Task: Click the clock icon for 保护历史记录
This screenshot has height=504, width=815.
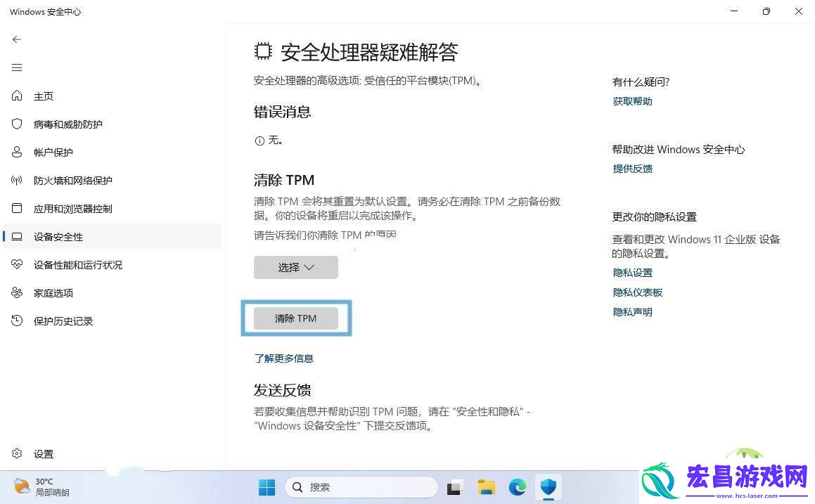Action: coord(17,321)
